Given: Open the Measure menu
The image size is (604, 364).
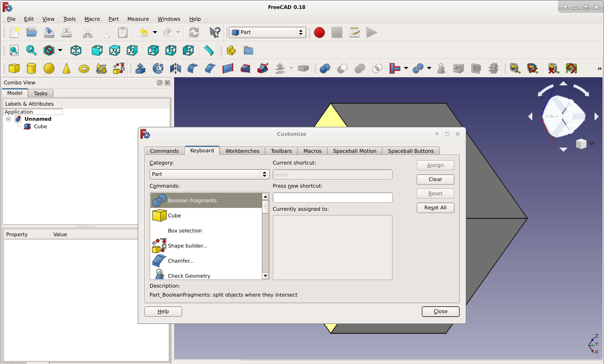Looking at the screenshot, I should point(138,19).
